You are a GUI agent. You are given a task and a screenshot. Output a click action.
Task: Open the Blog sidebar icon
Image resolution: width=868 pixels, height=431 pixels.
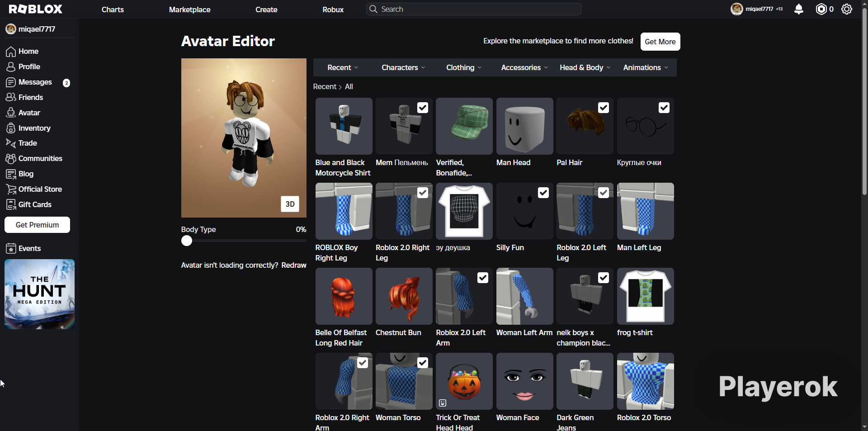point(11,174)
